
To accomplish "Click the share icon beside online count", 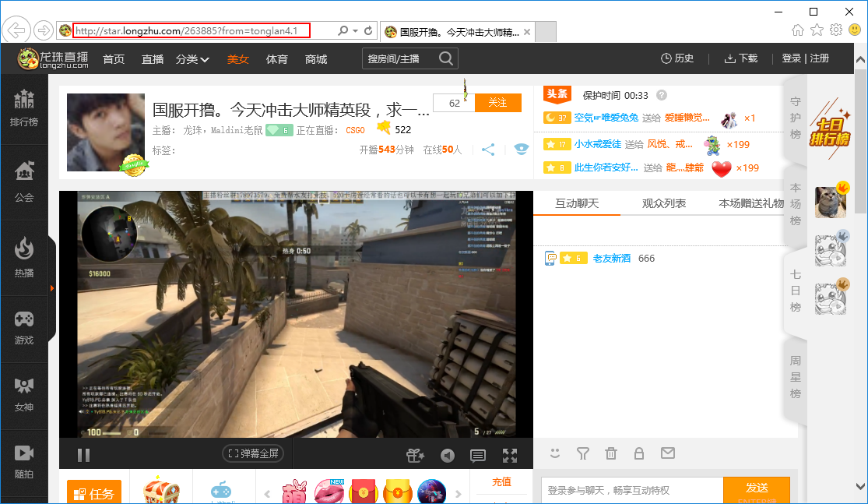I will [x=488, y=150].
